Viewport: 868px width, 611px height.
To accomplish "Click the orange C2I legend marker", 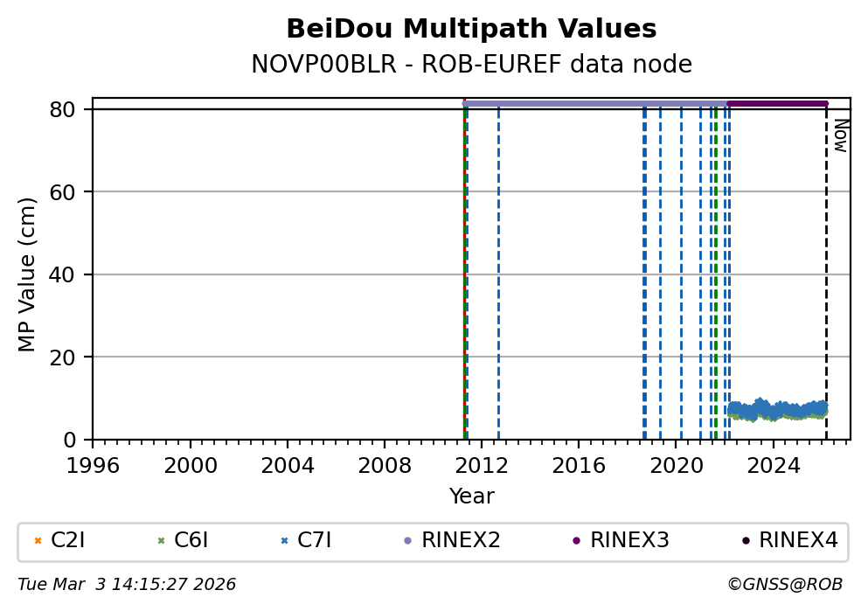I will click(38, 541).
